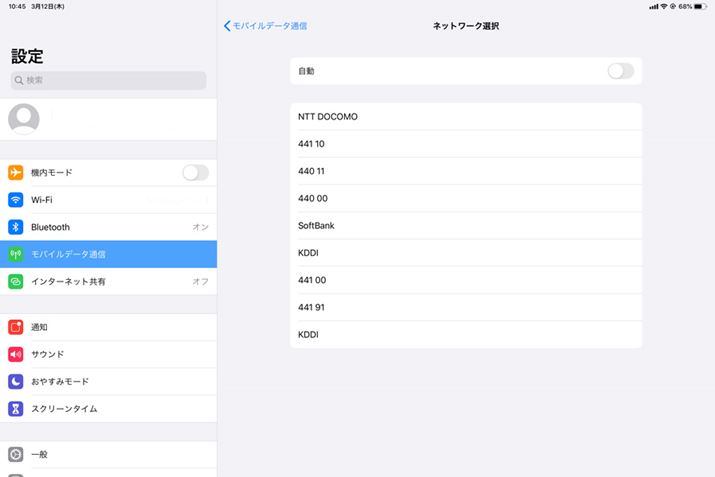Screen dimensions: 715x477
Task: Tap the Wi-Fi indicator in status bar
Action: pyautogui.click(x=664, y=6)
